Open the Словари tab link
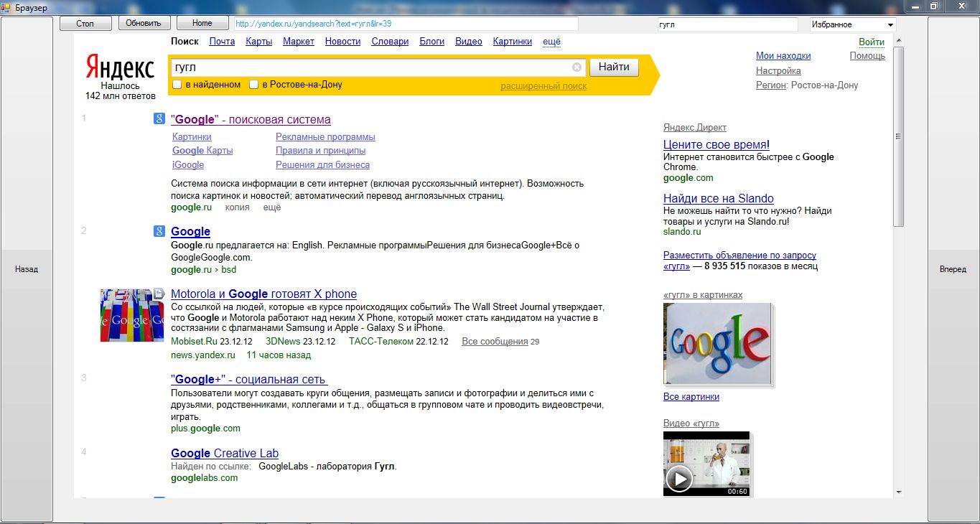This screenshot has width=980, height=524. (x=390, y=42)
